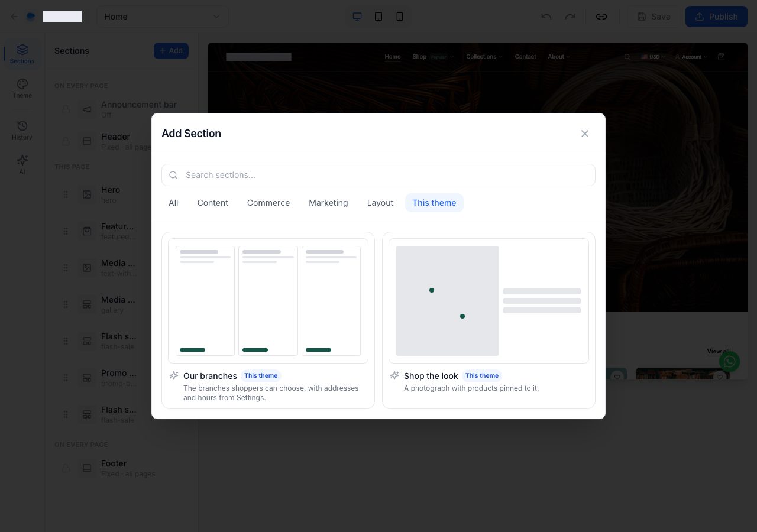Switch to mobile preview icon

pos(400,17)
